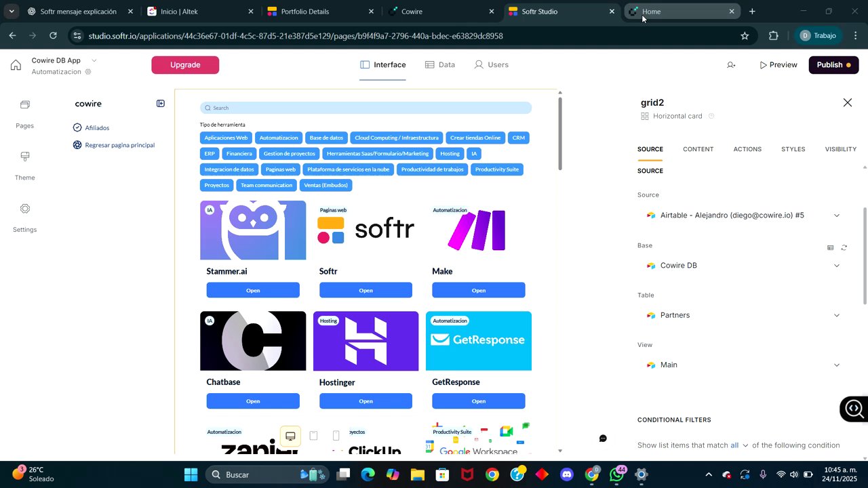
Task: Open File Explorer from taskbar
Action: click(x=417, y=474)
